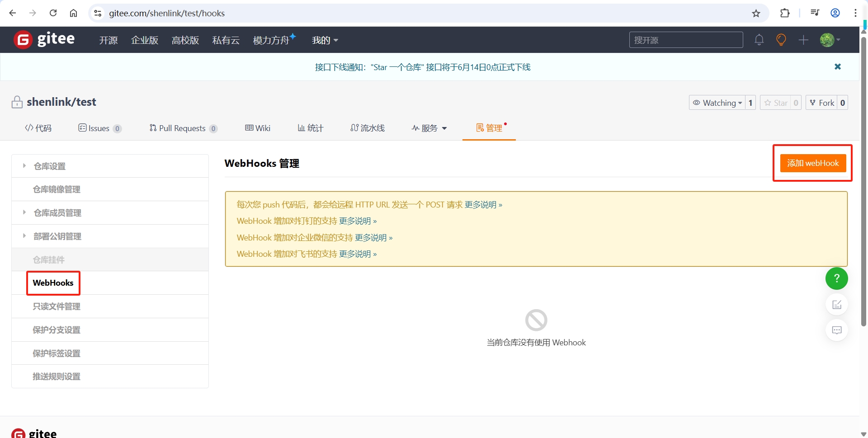Screen dimensions: 868x438
Task: Click the orange lightbulb suggestion icon
Action: point(781,40)
